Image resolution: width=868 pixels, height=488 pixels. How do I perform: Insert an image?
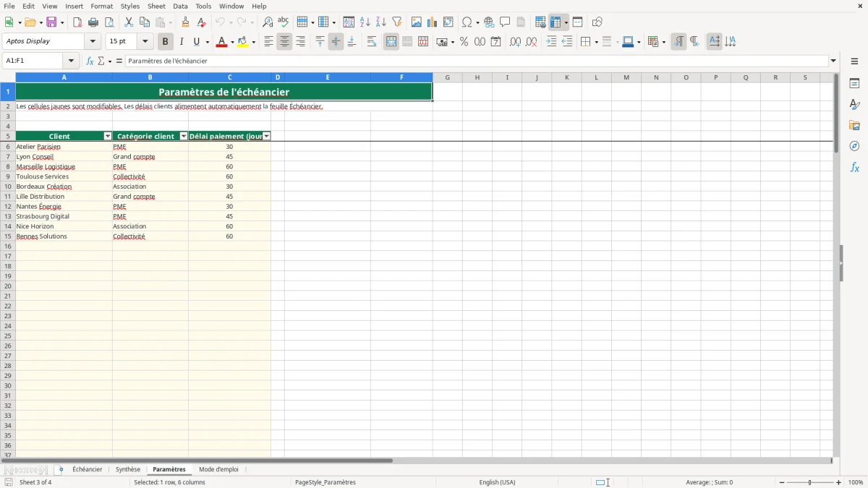click(x=417, y=22)
